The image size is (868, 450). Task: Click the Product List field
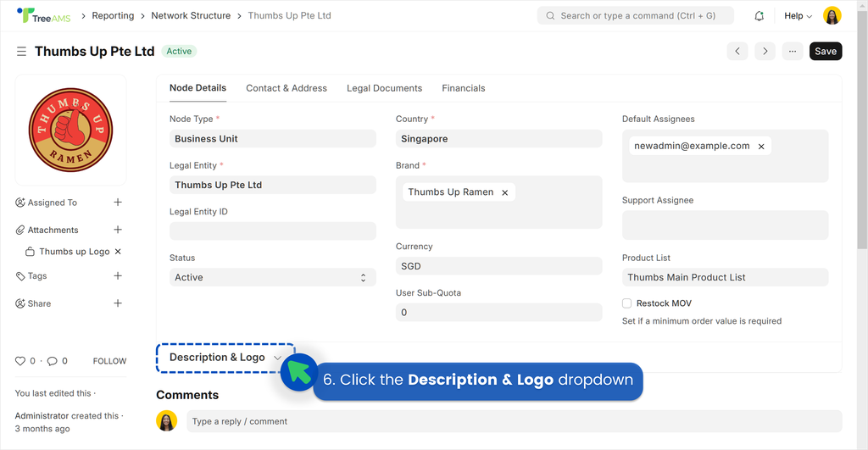point(726,277)
